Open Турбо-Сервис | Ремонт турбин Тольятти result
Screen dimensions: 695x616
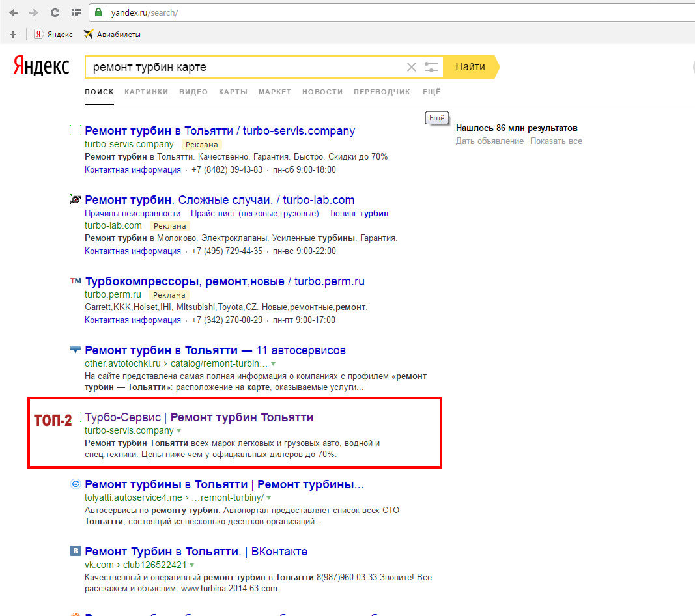(199, 417)
